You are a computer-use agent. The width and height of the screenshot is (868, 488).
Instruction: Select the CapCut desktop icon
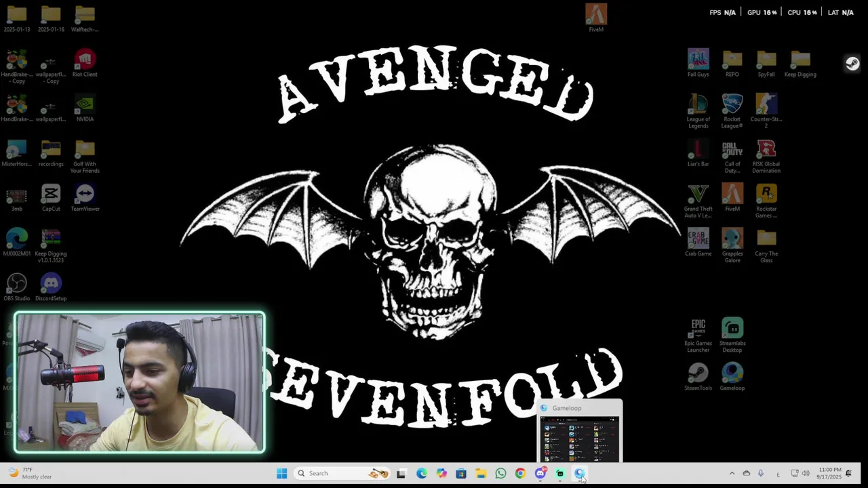click(x=51, y=197)
